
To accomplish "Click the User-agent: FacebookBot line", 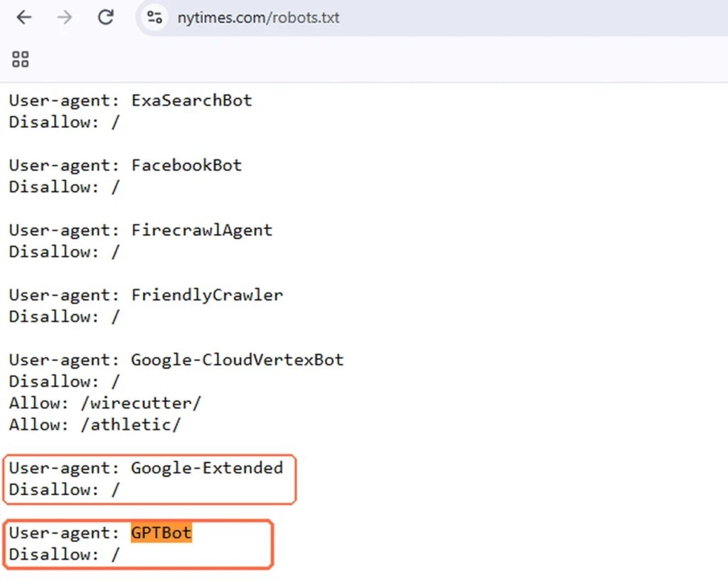I will (125, 165).
